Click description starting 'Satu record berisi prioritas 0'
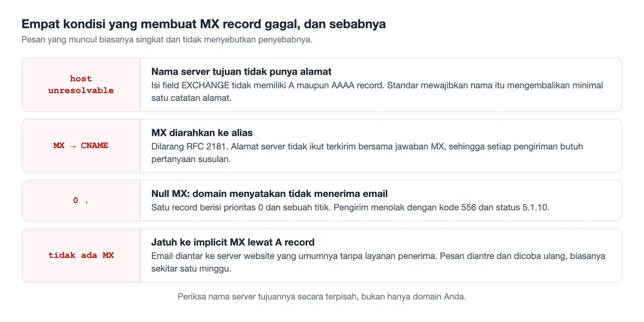The width and height of the screenshot is (644, 322). 350,208
